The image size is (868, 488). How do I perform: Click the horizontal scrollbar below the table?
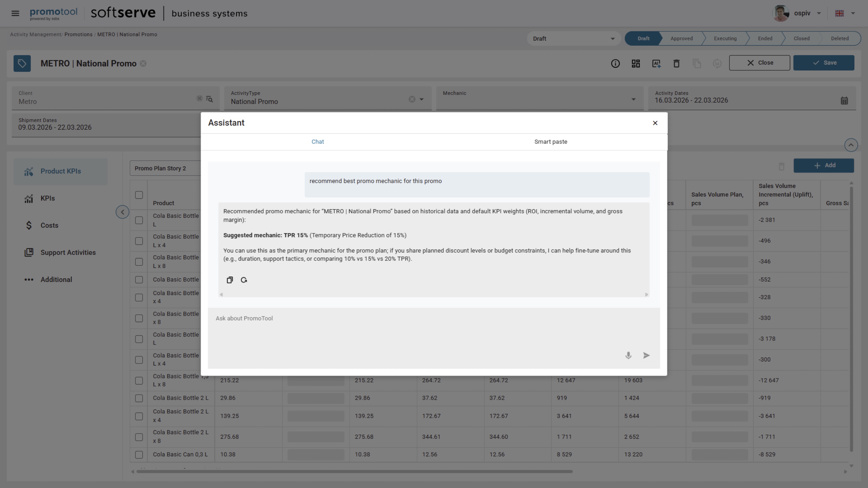(x=354, y=472)
